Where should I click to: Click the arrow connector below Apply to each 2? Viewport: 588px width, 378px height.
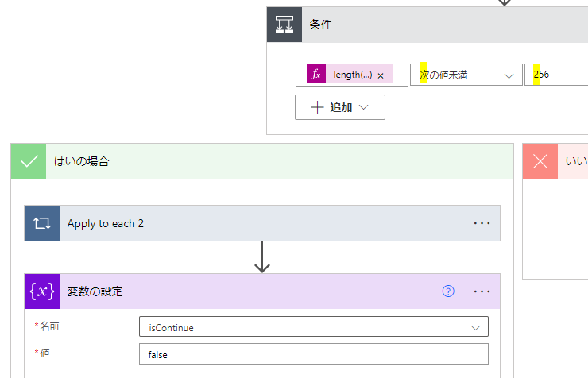262,258
